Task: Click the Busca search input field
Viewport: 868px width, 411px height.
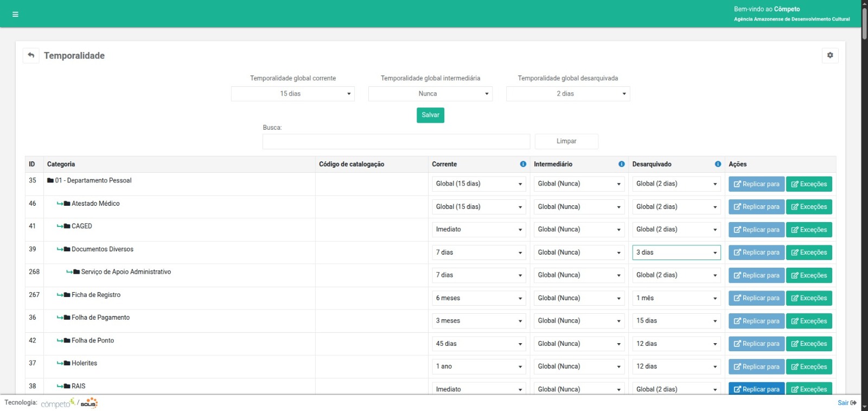Action: click(x=396, y=142)
